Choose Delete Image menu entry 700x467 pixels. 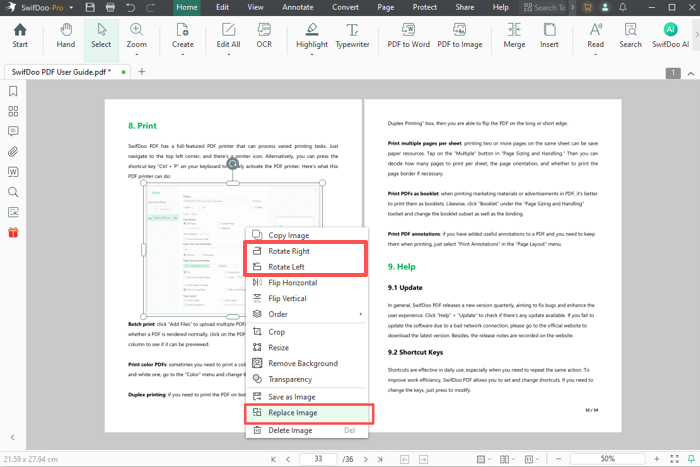(307, 430)
